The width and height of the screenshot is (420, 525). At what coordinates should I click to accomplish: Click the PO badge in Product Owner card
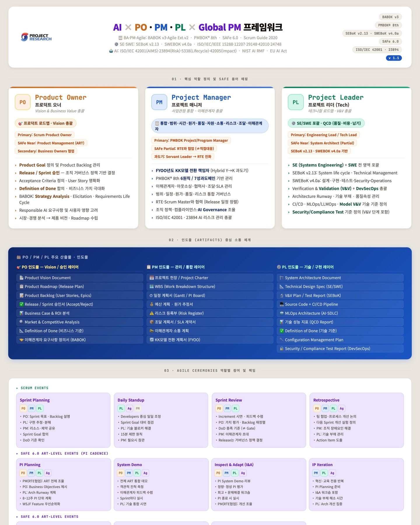[x=23, y=102]
